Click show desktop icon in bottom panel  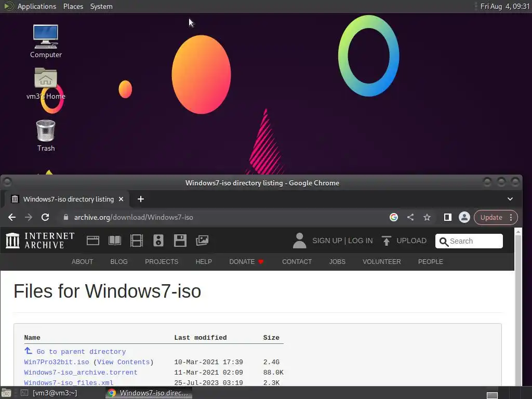6,393
